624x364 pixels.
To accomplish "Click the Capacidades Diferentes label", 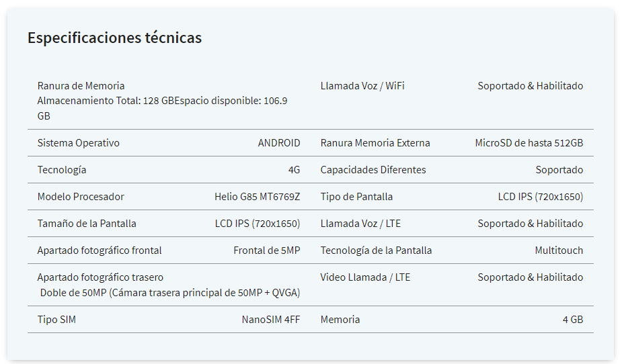I will pos(373,170).
